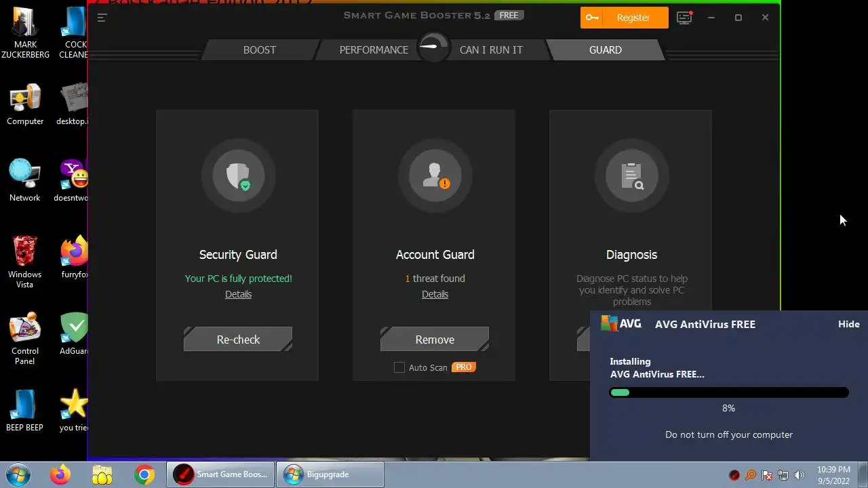This screenshot has height=488, width=868.
Task: Select the Control Panel desktop icon
Action: coord(25,338)
